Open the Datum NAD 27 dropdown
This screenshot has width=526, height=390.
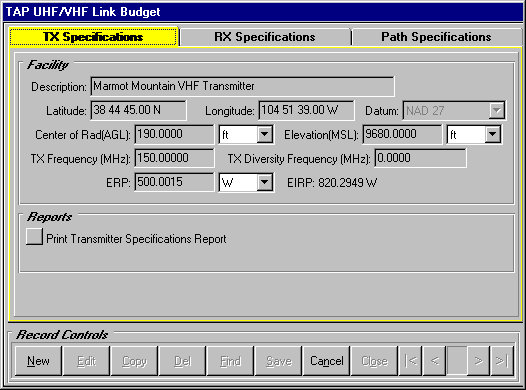pyautogui.click(x=454, y=110)
